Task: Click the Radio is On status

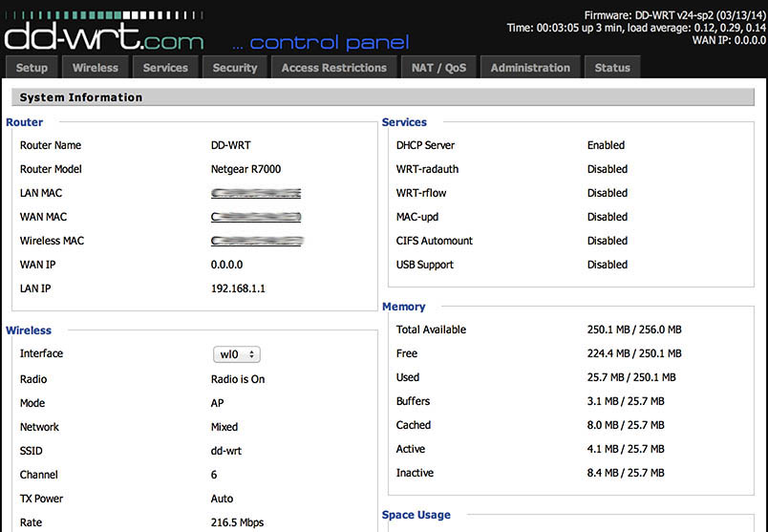Action: click(238, 379)
